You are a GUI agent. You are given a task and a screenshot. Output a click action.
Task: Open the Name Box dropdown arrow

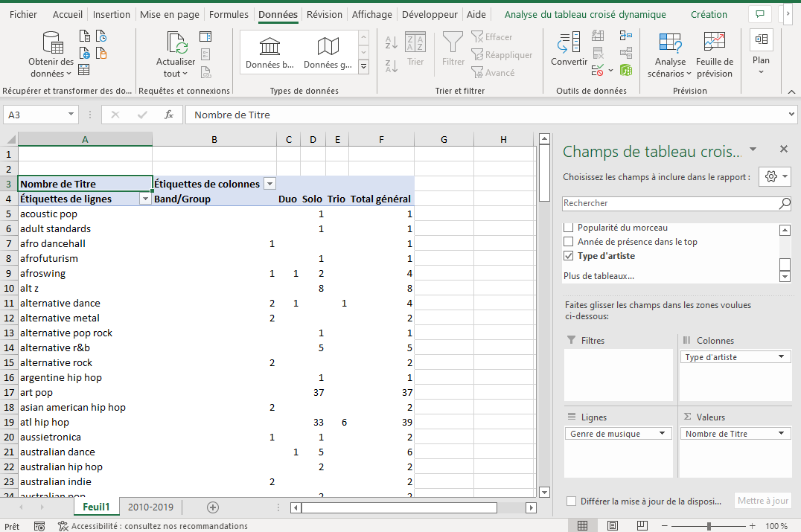(x=71, y=115)
